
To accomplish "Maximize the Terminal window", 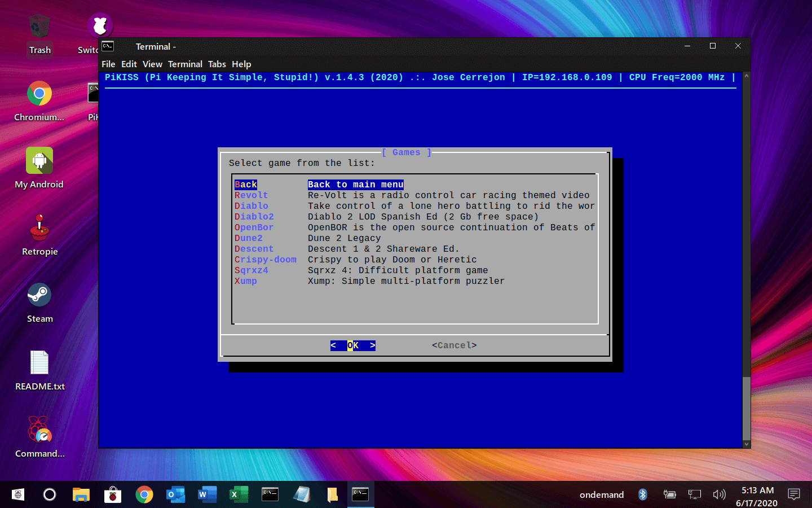I will click(x=713, y=46).
